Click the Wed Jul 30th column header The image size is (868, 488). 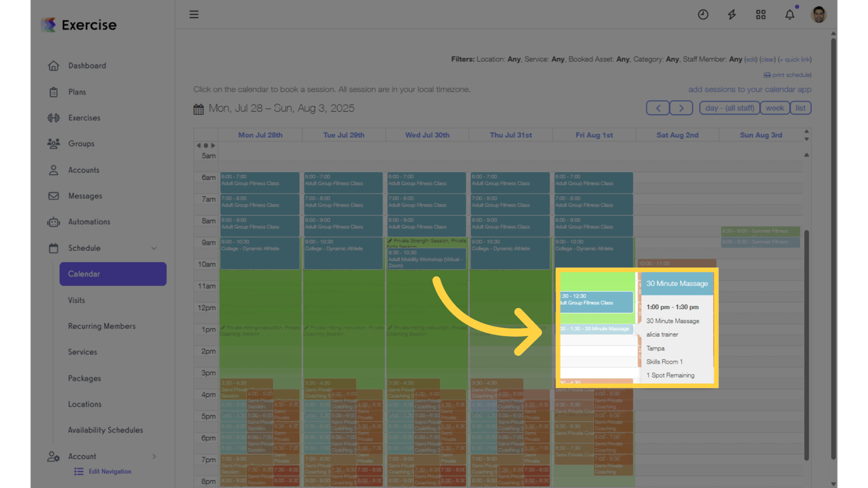click(x=428, y=135)
